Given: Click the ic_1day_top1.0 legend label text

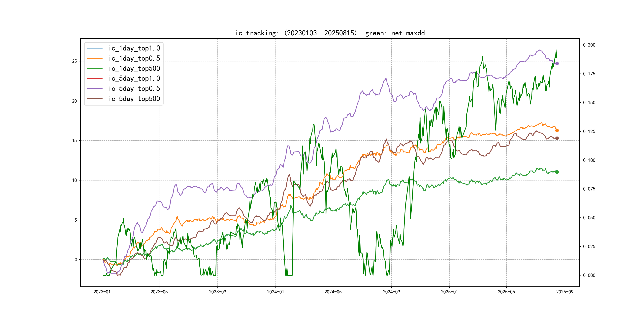Looking at the screenshot, I should click(x=134, y=48).
